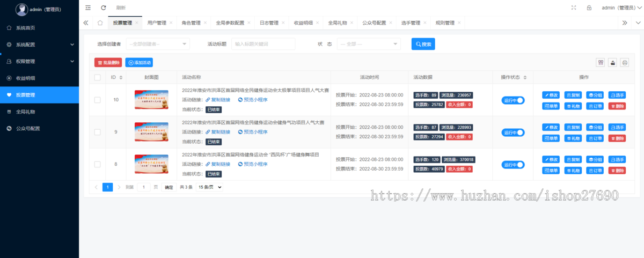Expand the 系统配置 sidebar menu
644x258 pixels.
click(x=39, y=45)
